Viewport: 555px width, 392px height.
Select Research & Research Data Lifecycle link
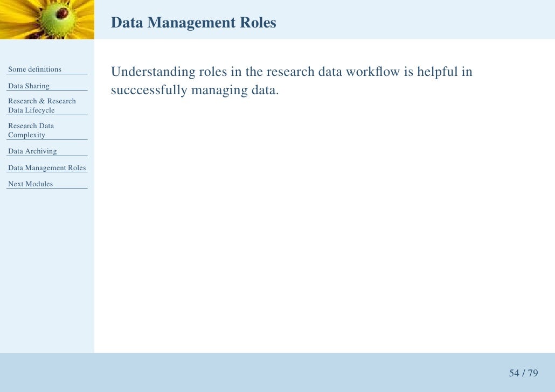42,106
